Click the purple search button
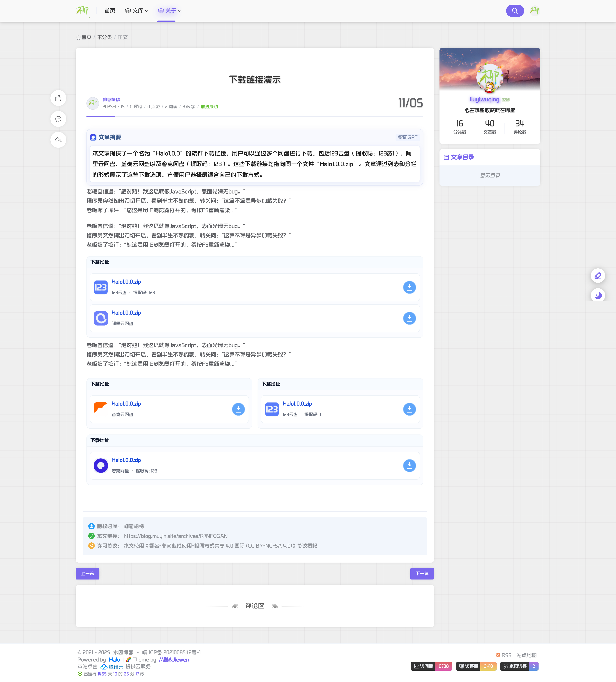Image resolution: width=616 pixels, height=682 pixels. [515, 11]
